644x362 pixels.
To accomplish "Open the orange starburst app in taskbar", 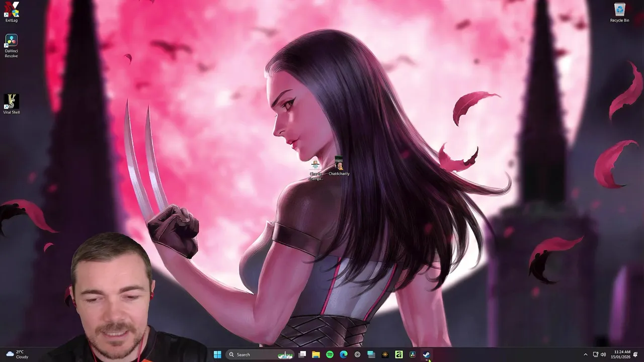I will coord(385,354).
